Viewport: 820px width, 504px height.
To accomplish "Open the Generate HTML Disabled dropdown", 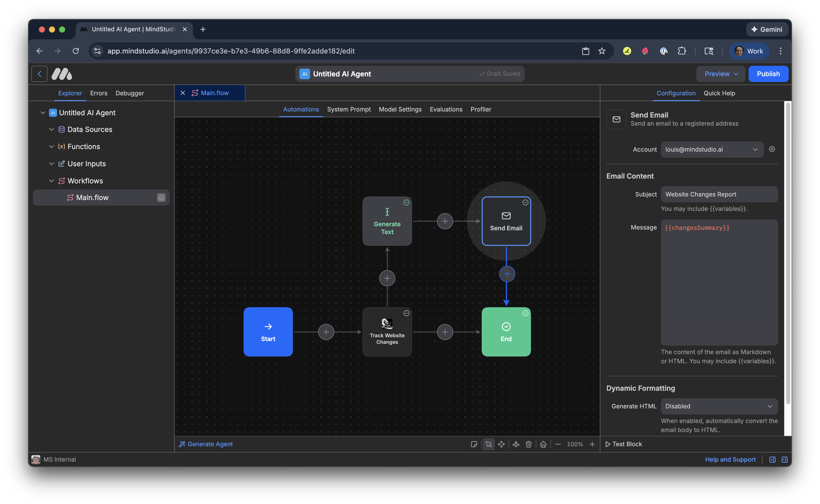I will click(719, 406).
